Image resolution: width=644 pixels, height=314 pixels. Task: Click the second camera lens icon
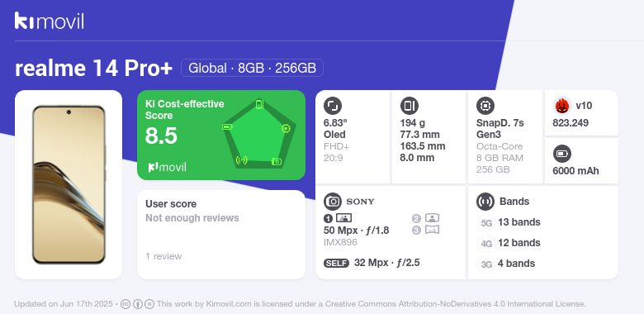point(432,218)
